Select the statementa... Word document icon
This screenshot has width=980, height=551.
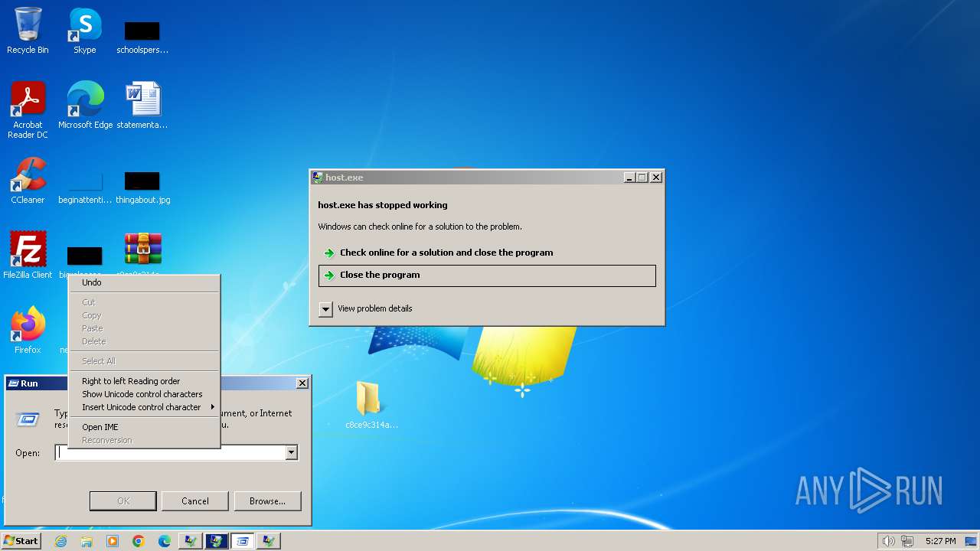(x=142, y=106)
